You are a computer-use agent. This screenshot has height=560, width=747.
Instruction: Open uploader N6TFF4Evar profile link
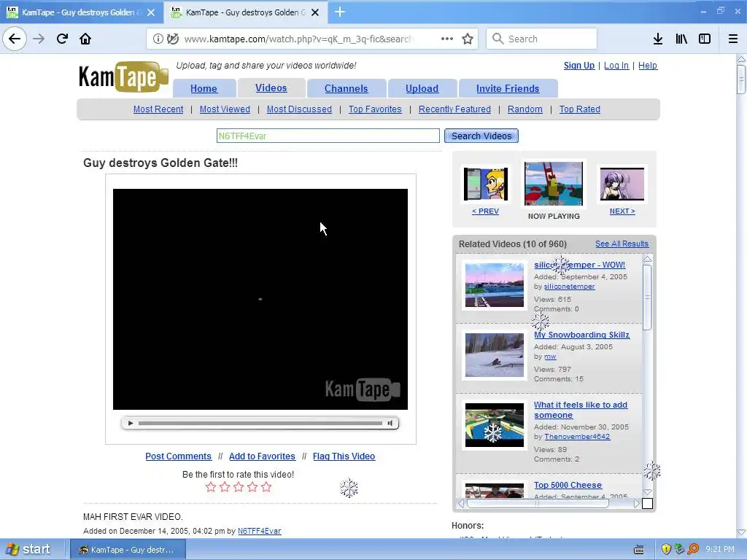(x=260, y=531)
